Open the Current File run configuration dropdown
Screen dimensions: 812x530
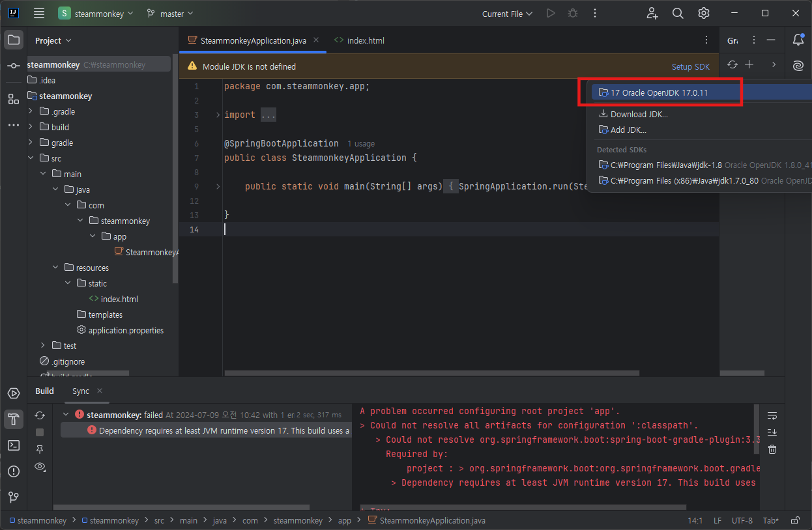pyautogui.click(x=507, y=14)
